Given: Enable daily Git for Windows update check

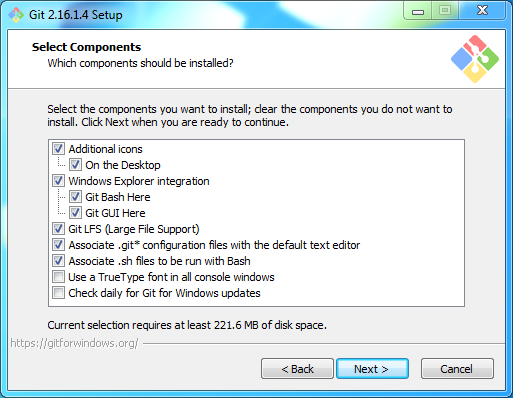Looking at the screenshot, I should [x=58, y=293].
